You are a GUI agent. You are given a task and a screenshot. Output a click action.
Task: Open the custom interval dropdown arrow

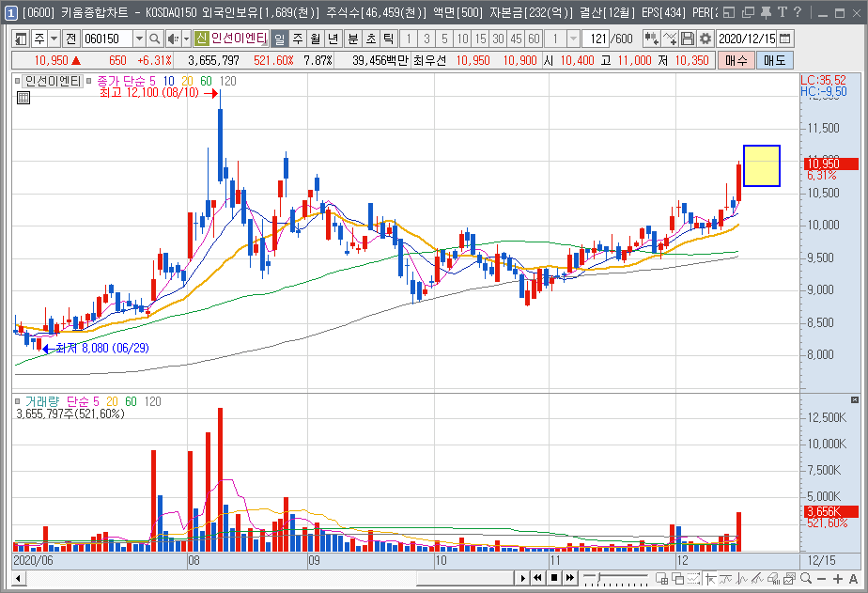573,39
